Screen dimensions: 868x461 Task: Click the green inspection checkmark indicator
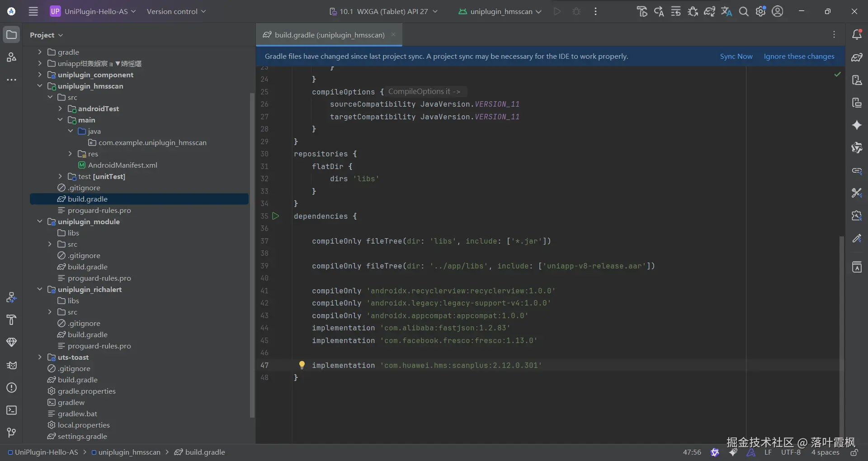(837, 74)
